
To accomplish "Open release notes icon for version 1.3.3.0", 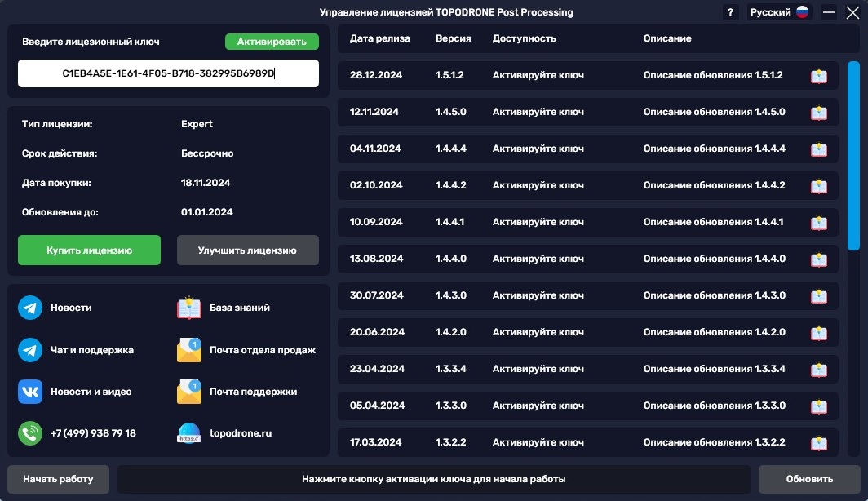I will (x=819, y=406).
